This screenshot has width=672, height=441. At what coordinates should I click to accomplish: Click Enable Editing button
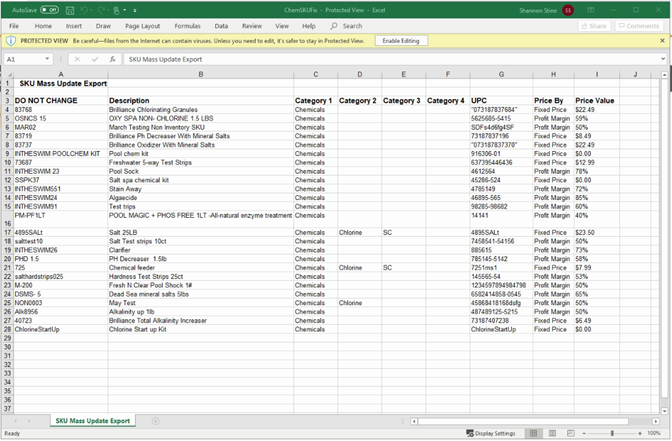401,41
